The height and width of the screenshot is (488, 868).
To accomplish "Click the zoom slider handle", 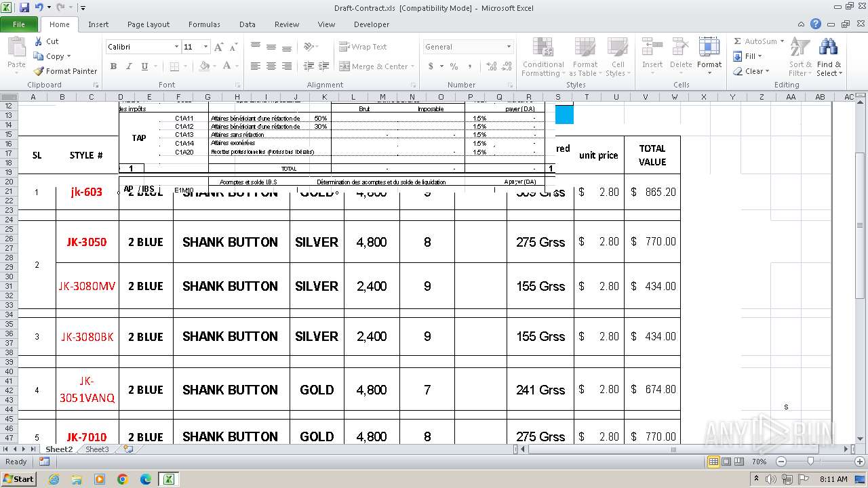I will 810,462.
